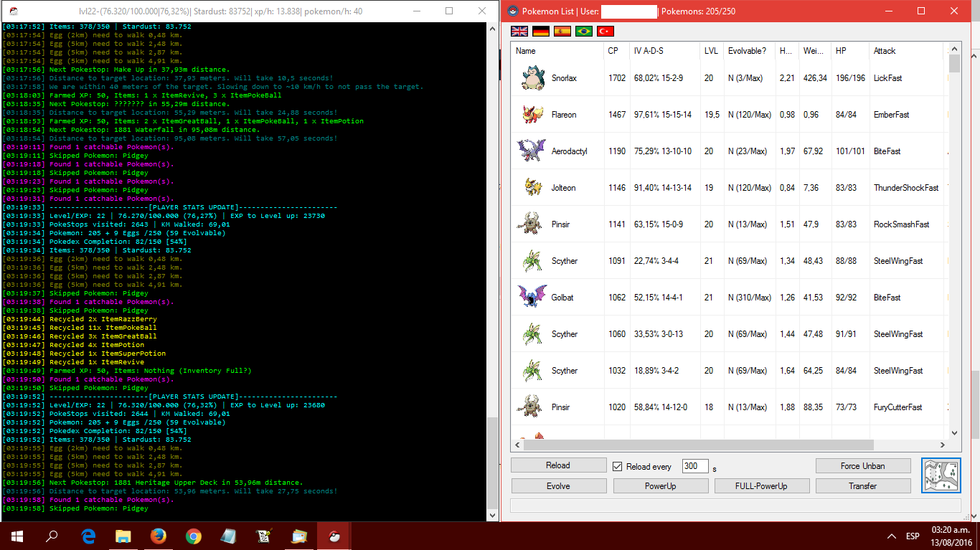Click Pokemon list horizontal scrollbar right arrow
This screenshot has height=550, width=980.
coord(942,445)
